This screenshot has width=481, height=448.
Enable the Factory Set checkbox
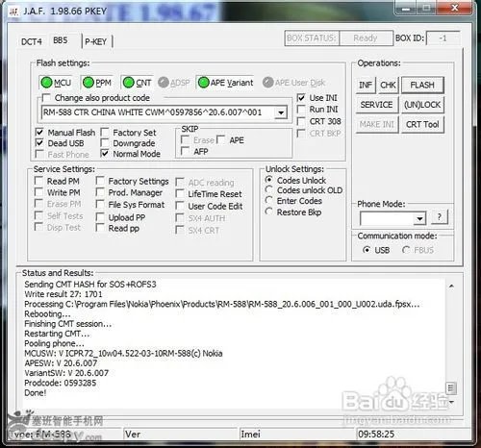pos(105,132)
